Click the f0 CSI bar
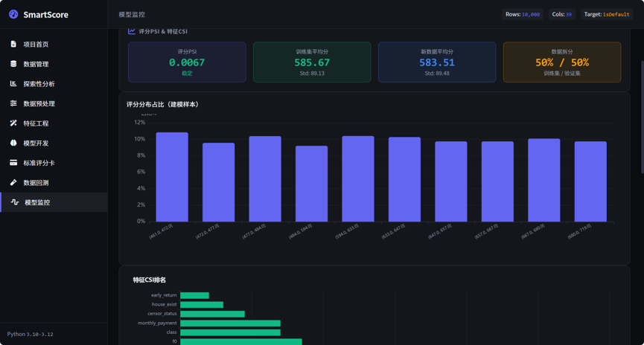 tap(241, 342)
